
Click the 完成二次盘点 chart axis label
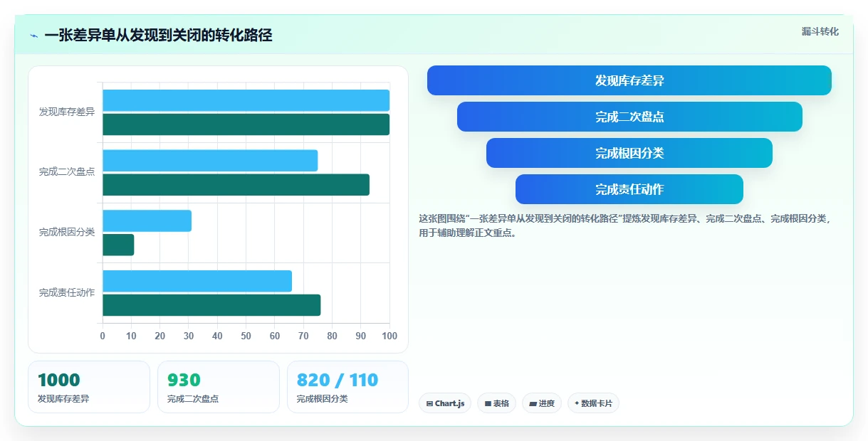pyautogui.click(x=67, y=172)
